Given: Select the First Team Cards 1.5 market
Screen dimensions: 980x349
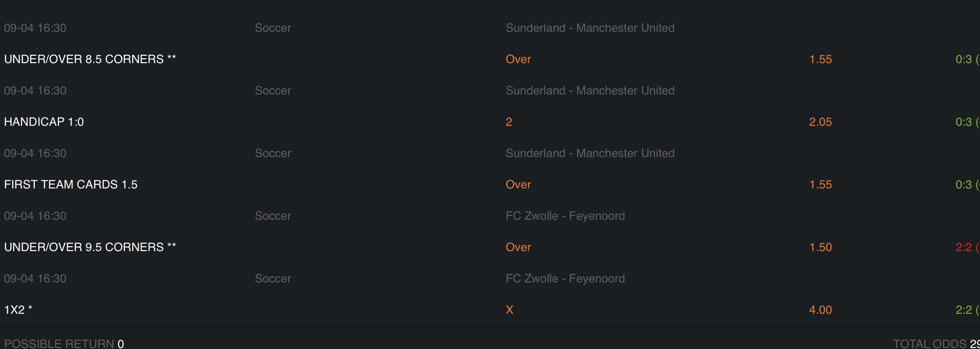Looking at the screenshot, I should coord(71,185).
